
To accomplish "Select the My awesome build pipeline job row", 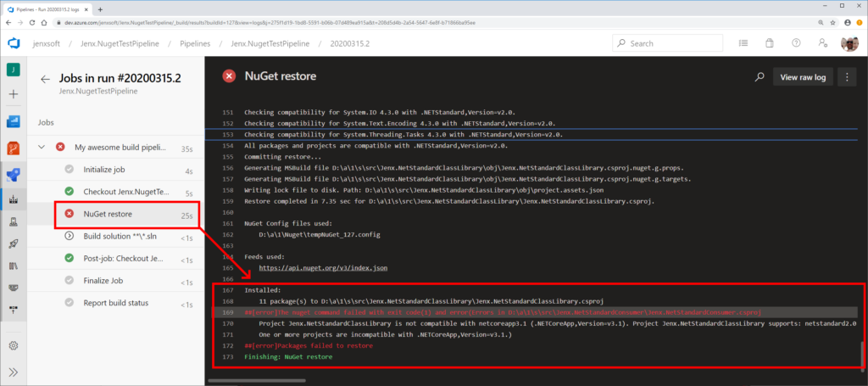I will coord(115,148).
